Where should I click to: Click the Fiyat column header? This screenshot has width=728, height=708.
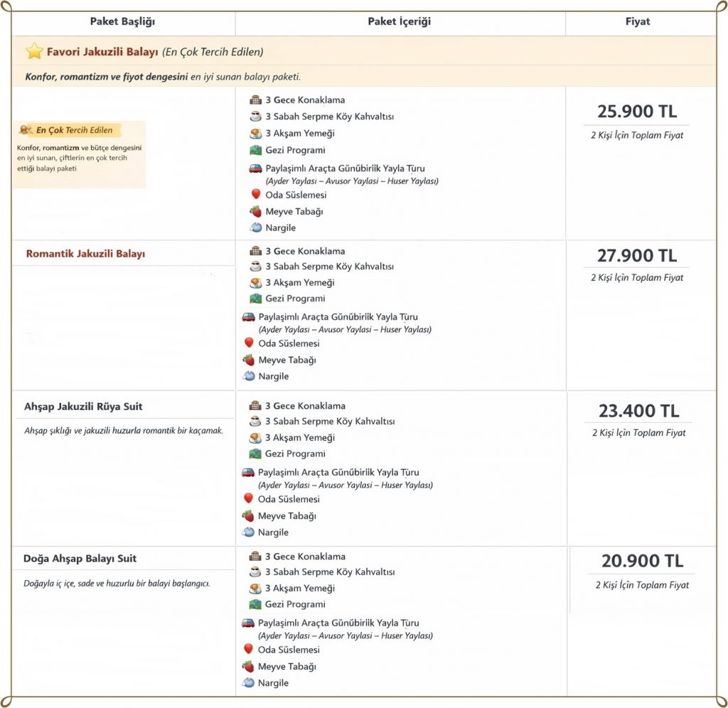point(637,21)
